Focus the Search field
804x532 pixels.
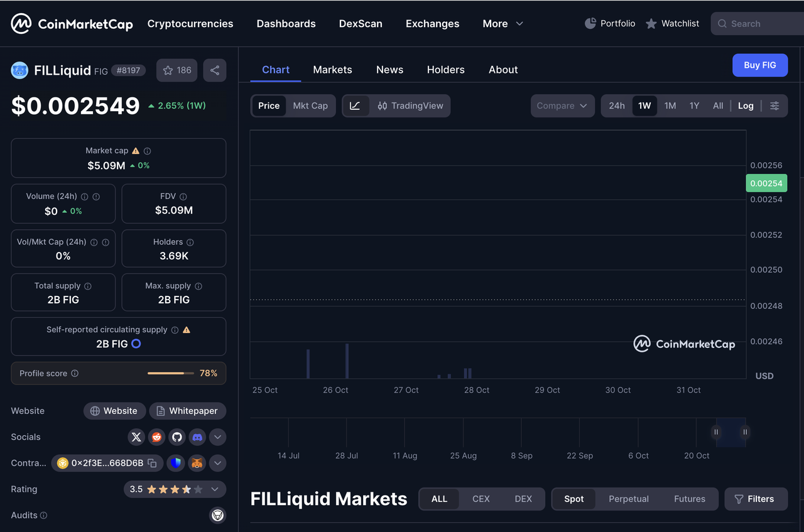click(x=758, y=24)
